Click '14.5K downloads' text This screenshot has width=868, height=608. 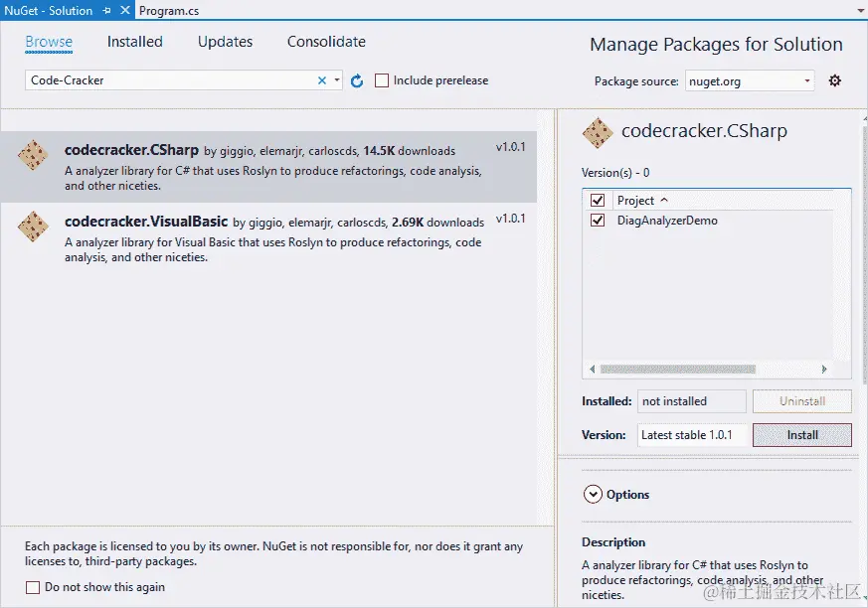pos(409,151)
